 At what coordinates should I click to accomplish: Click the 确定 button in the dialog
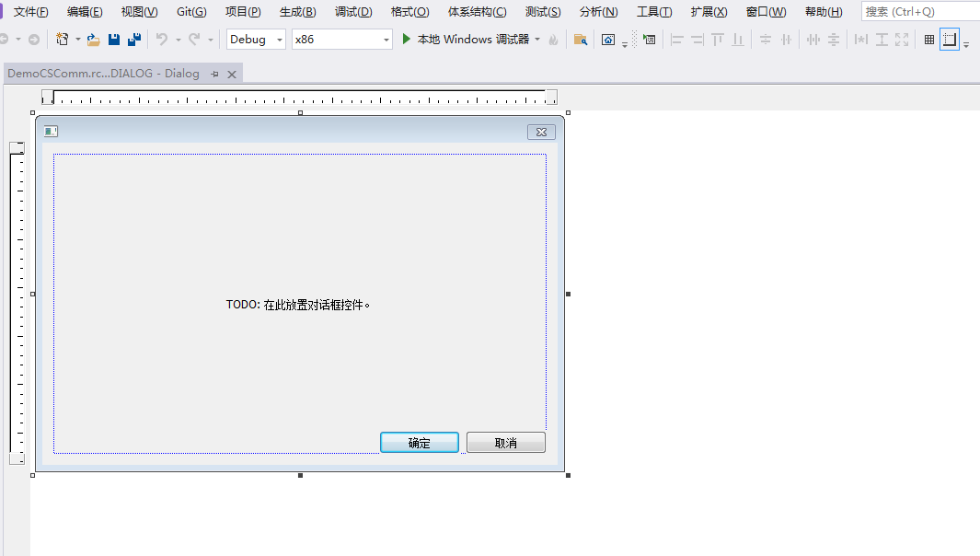point(419,442)
